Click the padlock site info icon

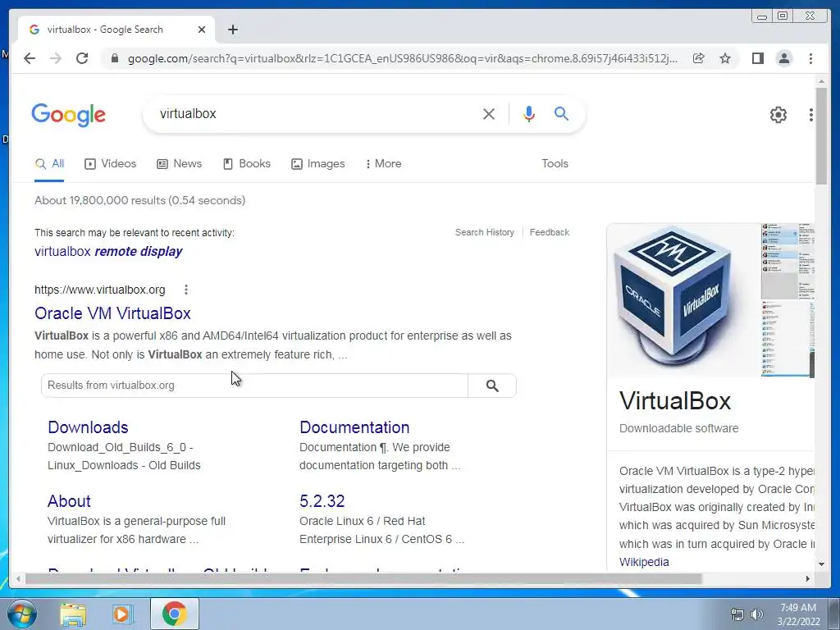[115, 58]
